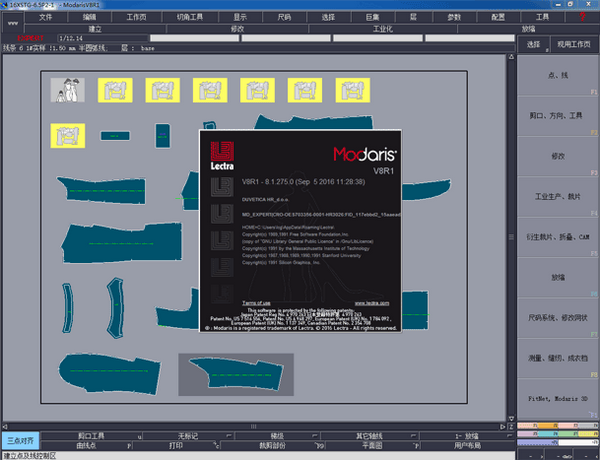Open the 编辑 menu

point(90,17)
